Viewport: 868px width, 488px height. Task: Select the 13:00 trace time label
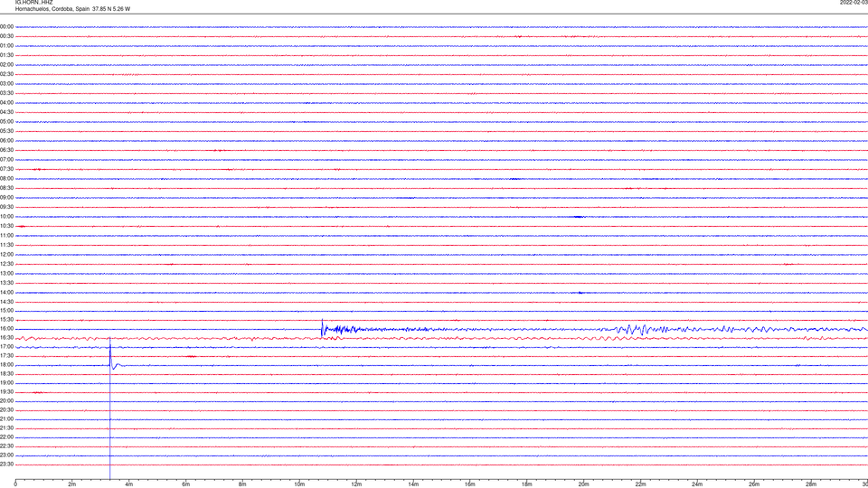point(6,273)
